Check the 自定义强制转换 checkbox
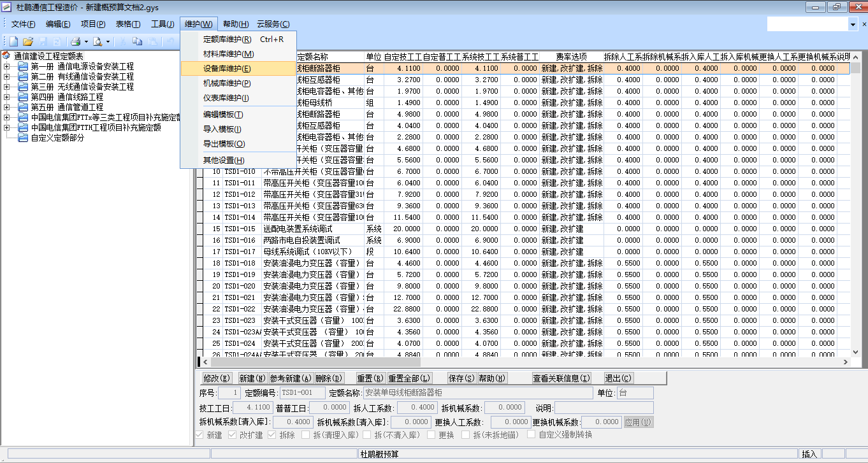Image resolution: width=868 pixels, height=463 pixels. point(532,435)
